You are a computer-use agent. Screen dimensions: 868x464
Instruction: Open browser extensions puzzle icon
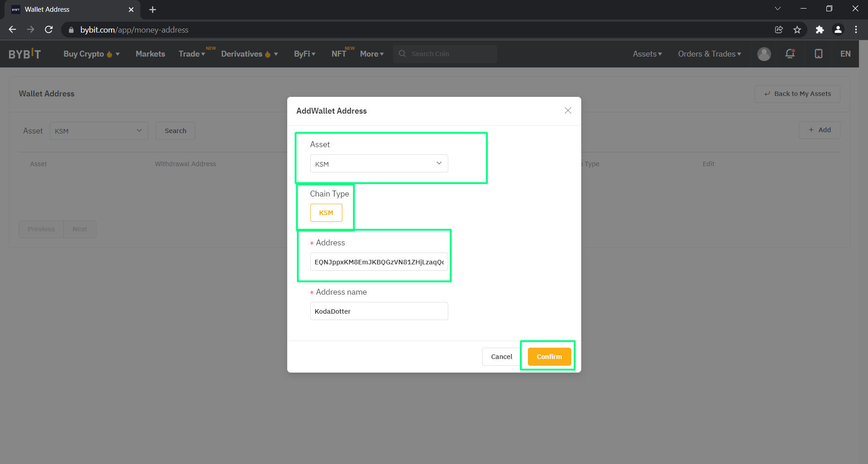819,30
